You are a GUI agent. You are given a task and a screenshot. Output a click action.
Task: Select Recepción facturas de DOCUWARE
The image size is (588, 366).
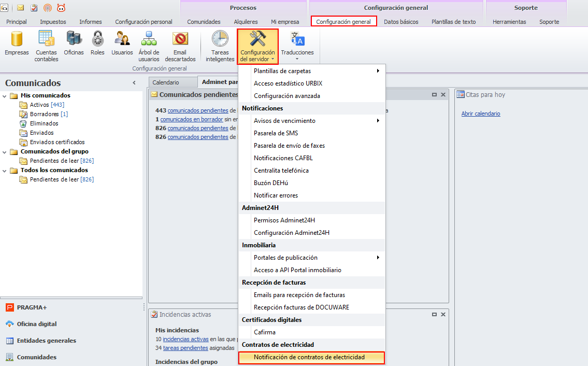[312, 307]
